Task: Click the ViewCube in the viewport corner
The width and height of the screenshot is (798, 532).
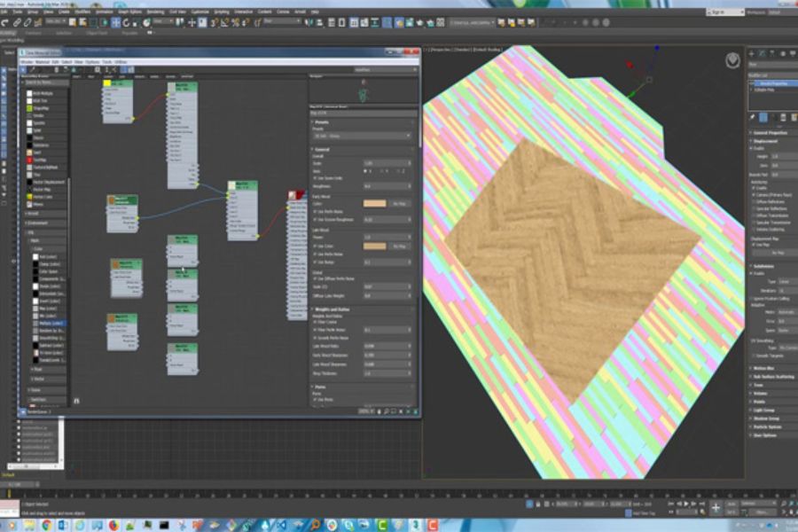Action: [732, 60]
